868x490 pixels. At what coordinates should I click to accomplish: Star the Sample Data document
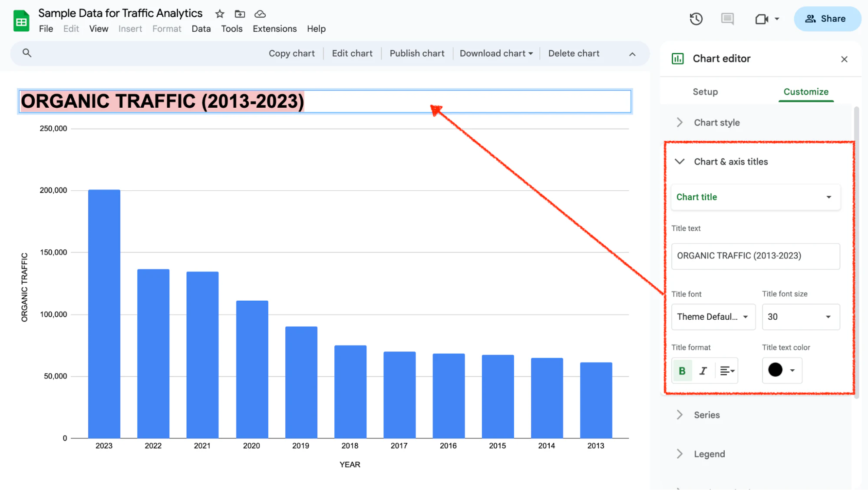coord(220,14)
